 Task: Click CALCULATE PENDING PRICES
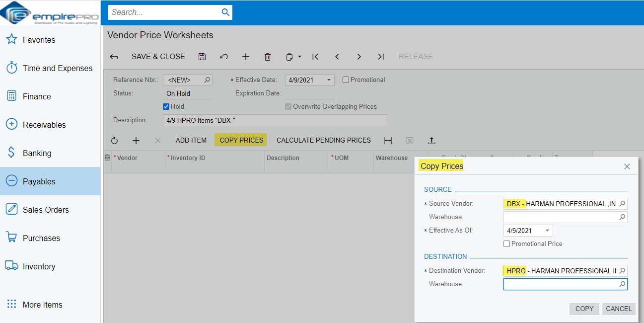pyautogui.click(x=324, y=140)
